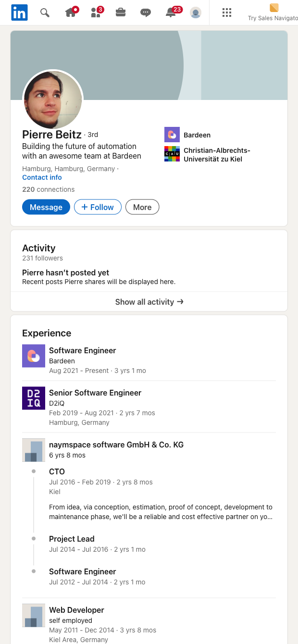Click the search magnifier icon
The width and height of the screenshot is (298, 644).
tap(45, 12)
